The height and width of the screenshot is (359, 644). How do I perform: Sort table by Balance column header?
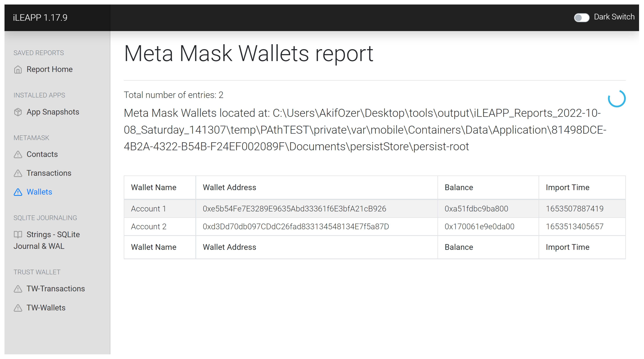coord(459,187)
